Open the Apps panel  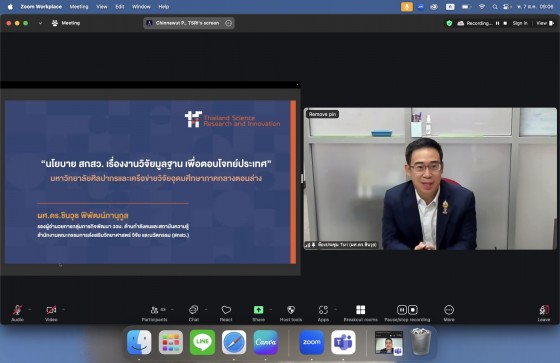pyautogui.click(x=323, y=313)
